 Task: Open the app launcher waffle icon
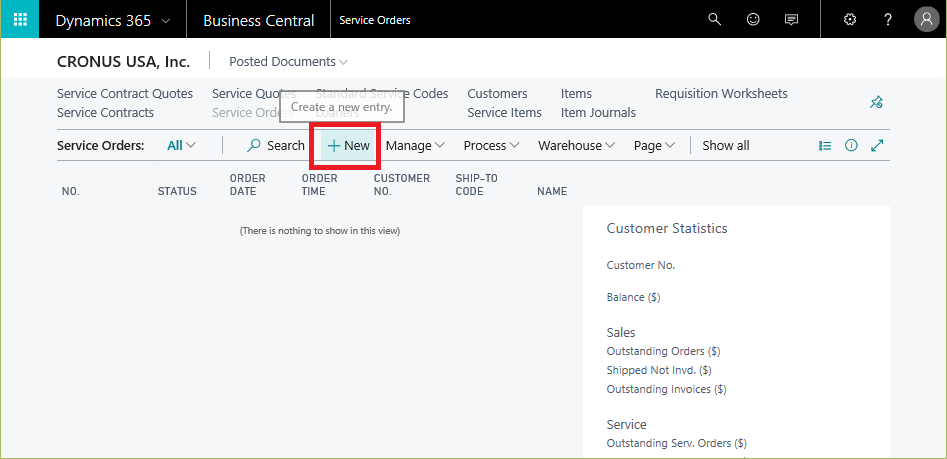tap(20, 19)
